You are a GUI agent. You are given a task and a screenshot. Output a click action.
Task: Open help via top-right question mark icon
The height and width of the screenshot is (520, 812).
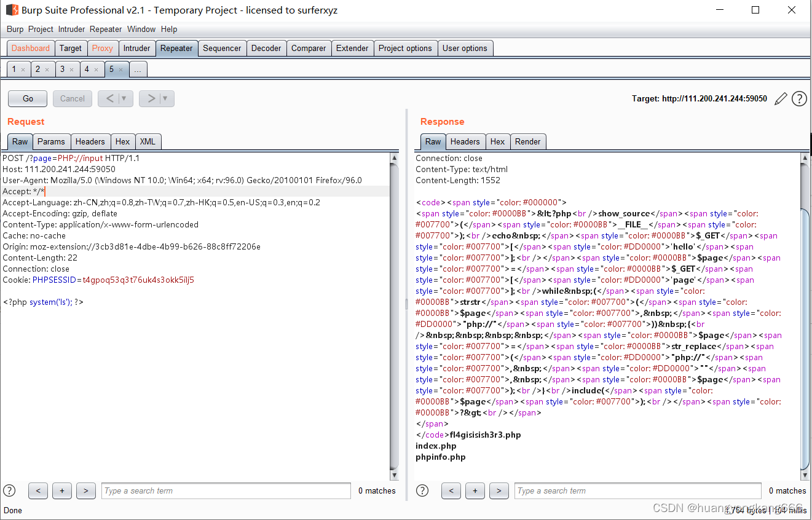(x=799, y=98)
